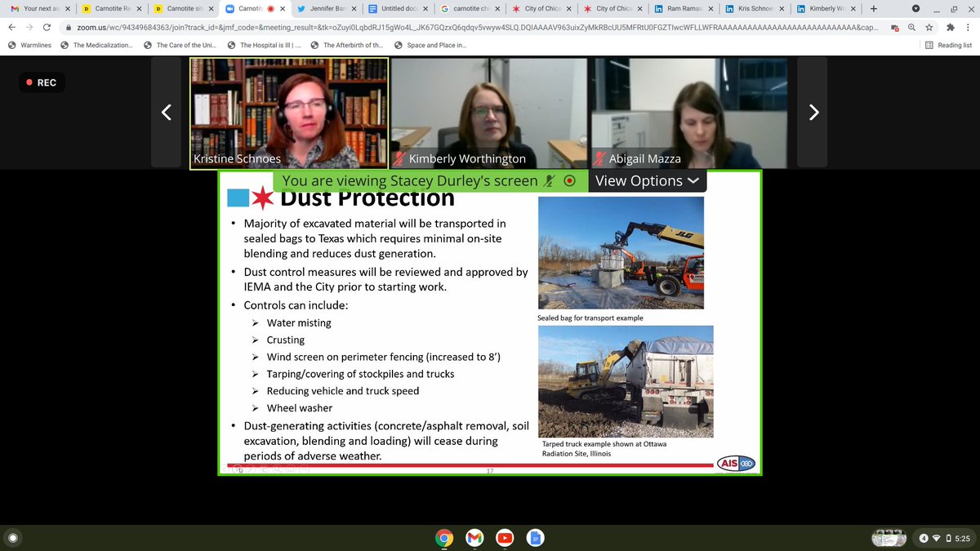Screen dimensions: 980x551
Task: Click the tarped truck example photo
Action: pyautogui.click(x=625, y=381)
